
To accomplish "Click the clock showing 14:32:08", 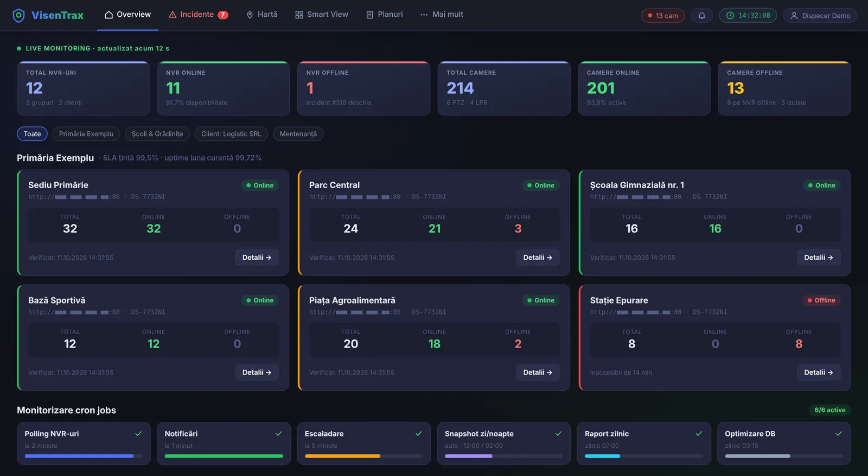I will (748, 16).
